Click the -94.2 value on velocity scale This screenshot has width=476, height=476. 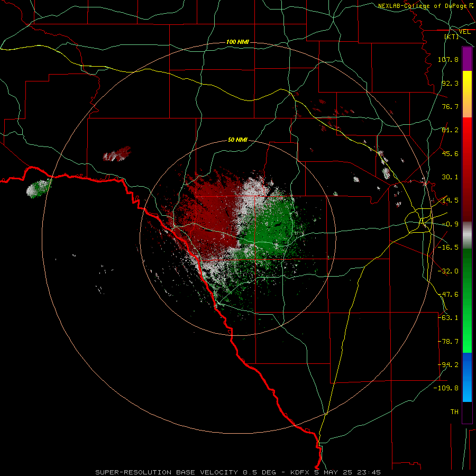click(448, 365)
